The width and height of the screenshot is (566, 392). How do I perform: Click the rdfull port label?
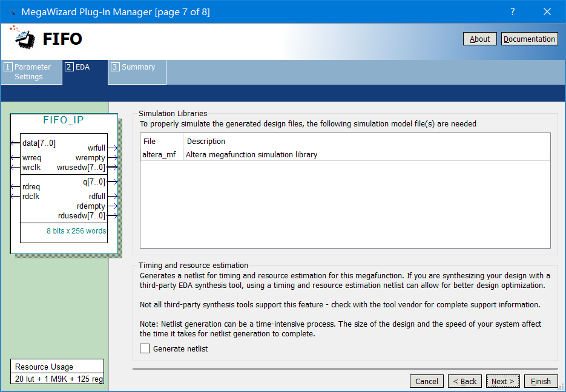97,197
